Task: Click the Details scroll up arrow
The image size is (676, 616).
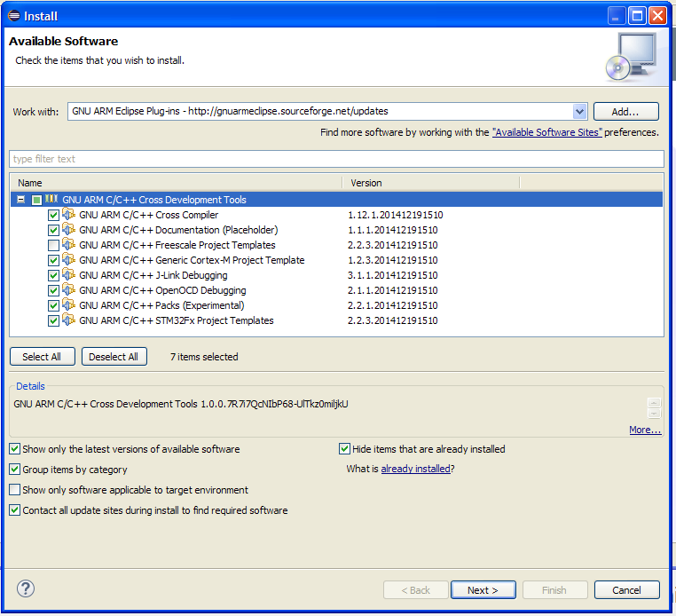Action: [x=654, y=403]
